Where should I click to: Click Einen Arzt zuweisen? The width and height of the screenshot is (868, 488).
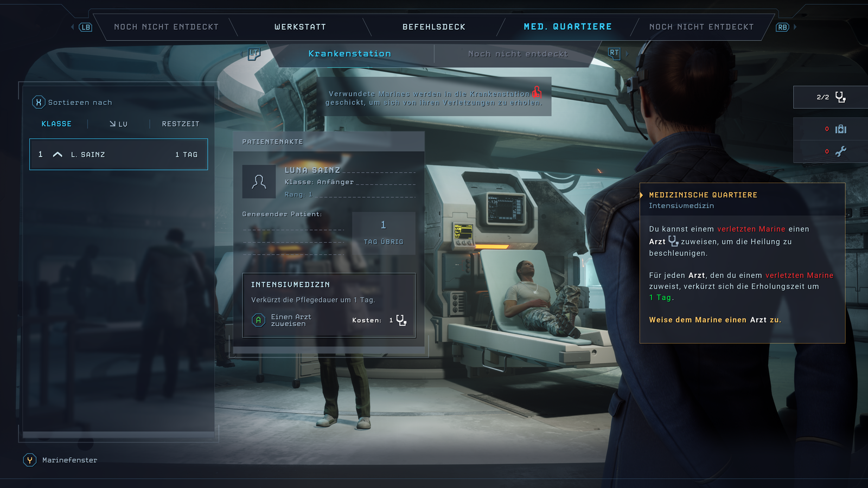(291, 320)
